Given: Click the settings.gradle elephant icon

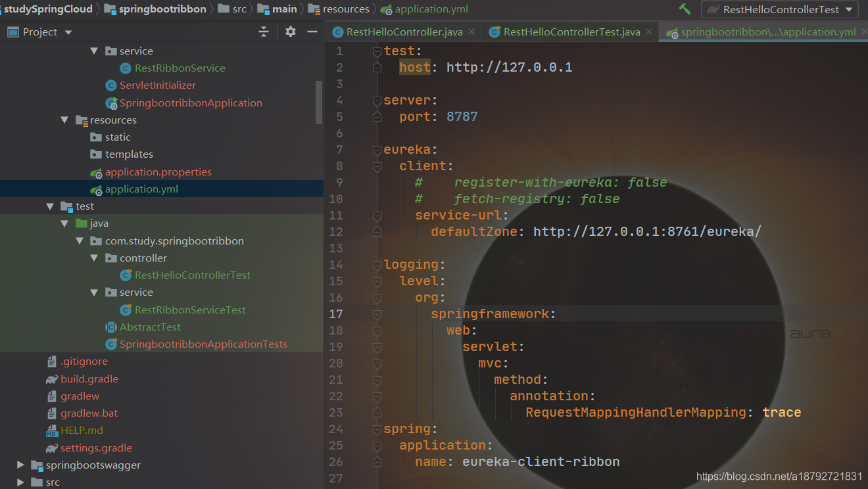Looking at the screenshot, I should pyautogui.click(x=52, y=448).
